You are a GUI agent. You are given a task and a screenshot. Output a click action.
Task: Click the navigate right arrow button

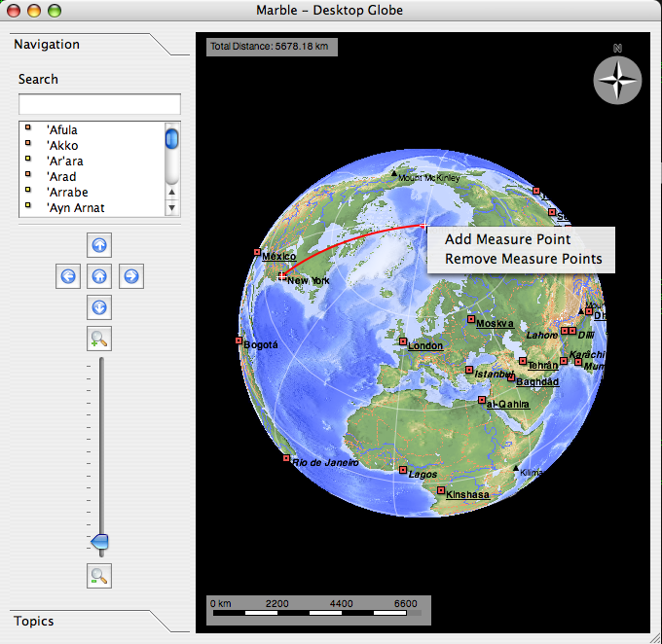click(x=131, y=276)
